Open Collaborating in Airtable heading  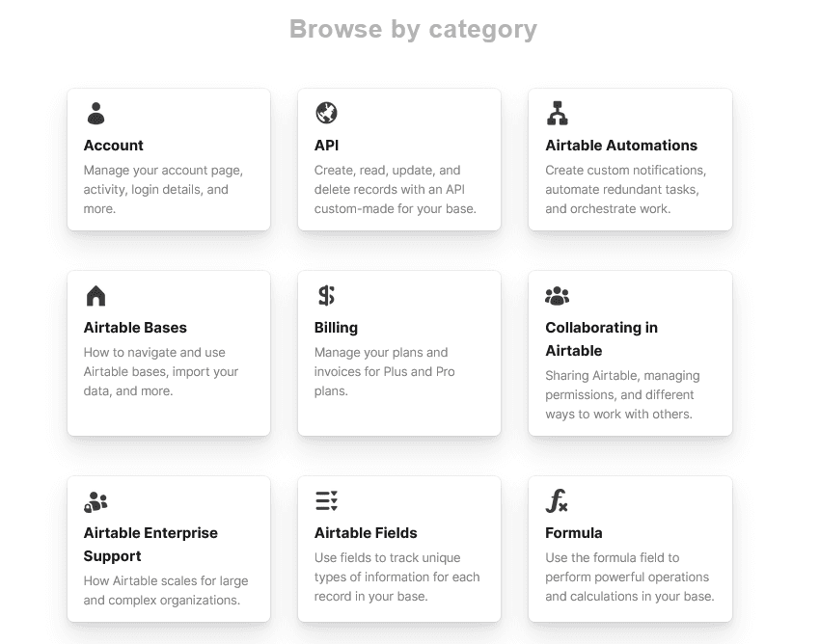601,339
